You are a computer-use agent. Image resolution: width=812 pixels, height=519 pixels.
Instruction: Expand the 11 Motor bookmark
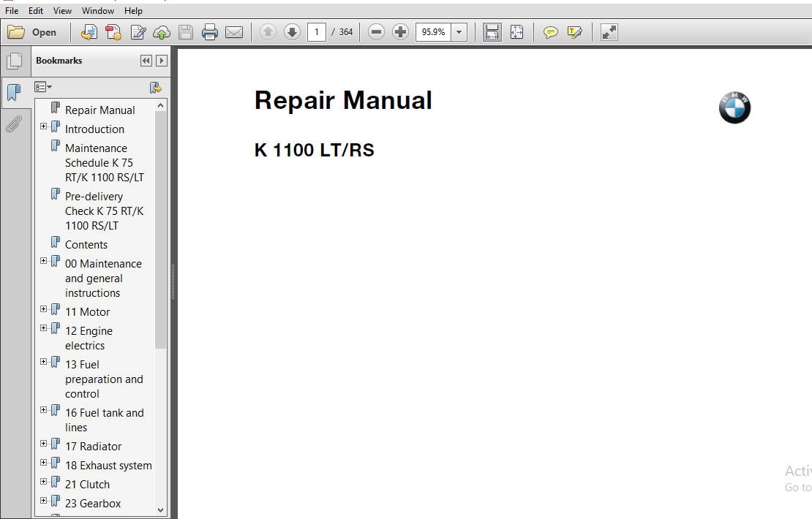[43, 309]
